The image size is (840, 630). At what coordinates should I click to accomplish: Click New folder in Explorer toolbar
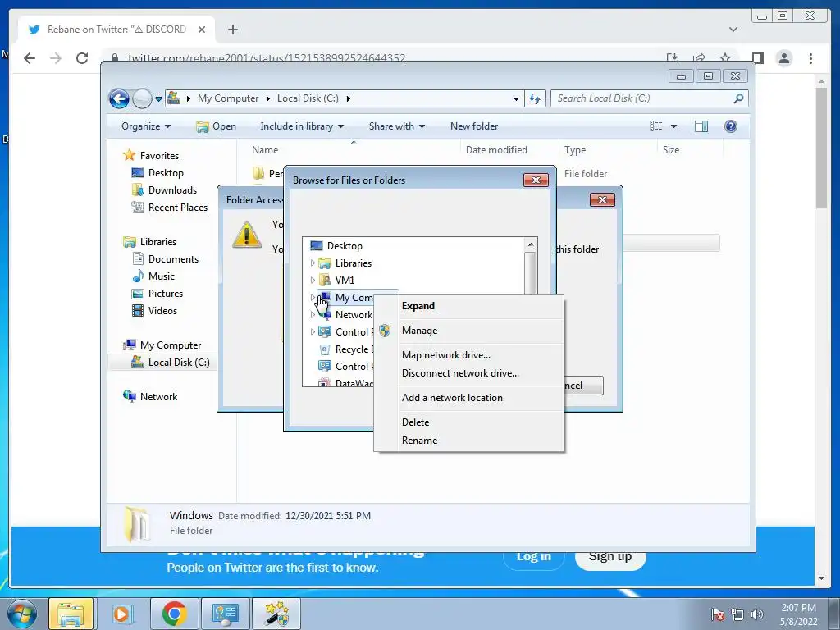pyautogui.click(x=474, y=126)
